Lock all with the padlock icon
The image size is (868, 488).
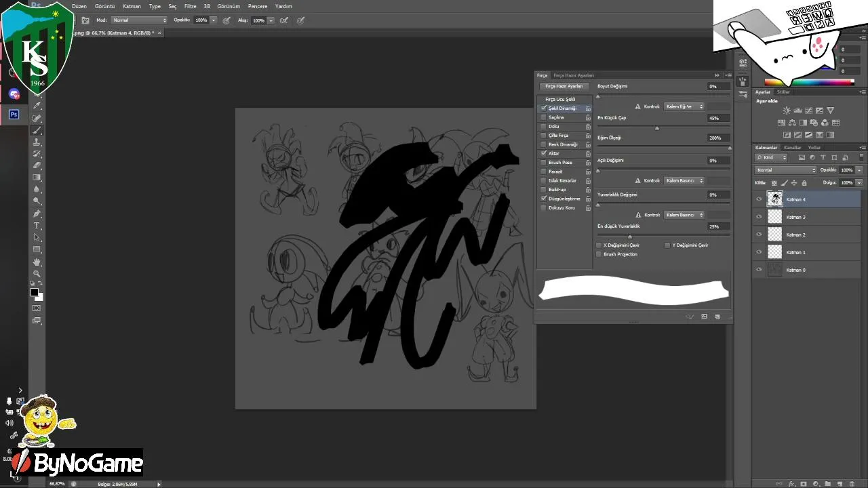click(x=804, y=183)
